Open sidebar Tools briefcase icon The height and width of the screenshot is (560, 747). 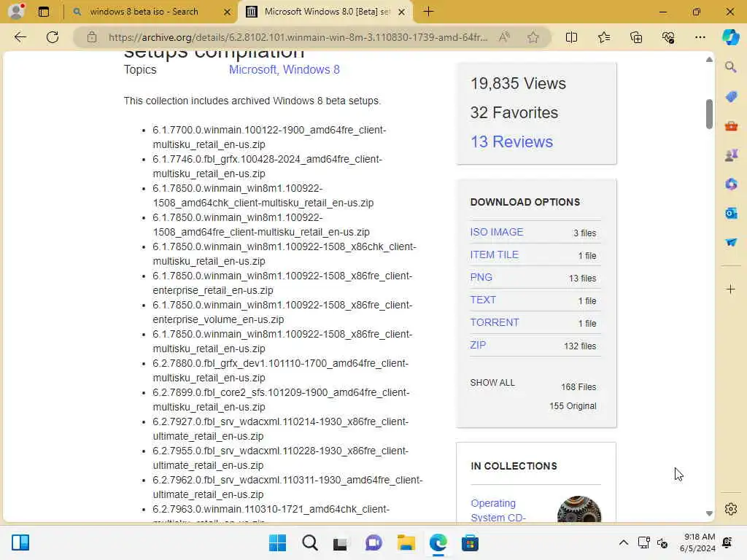(731, 126)
